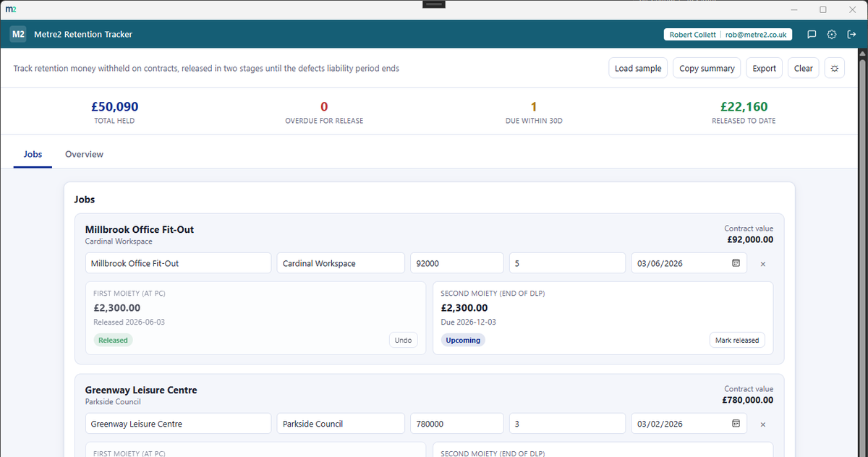Mark Millbrook second moiety as released
This screenshot has width=868, height=457.
737,340
